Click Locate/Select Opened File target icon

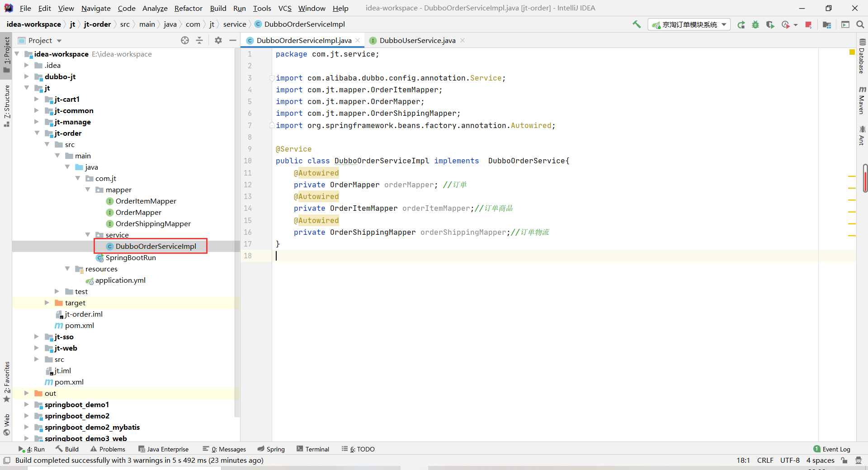tap(185, 40)
